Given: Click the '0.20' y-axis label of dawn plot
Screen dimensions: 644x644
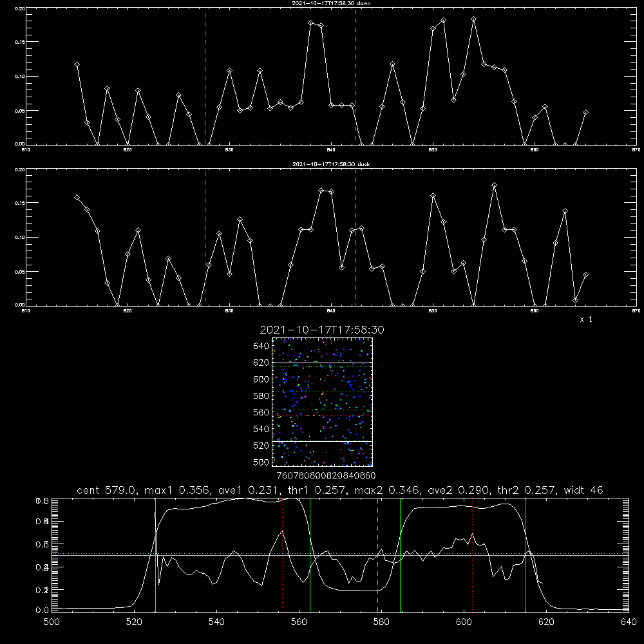Looking at the screenshot, I should 19,8.
